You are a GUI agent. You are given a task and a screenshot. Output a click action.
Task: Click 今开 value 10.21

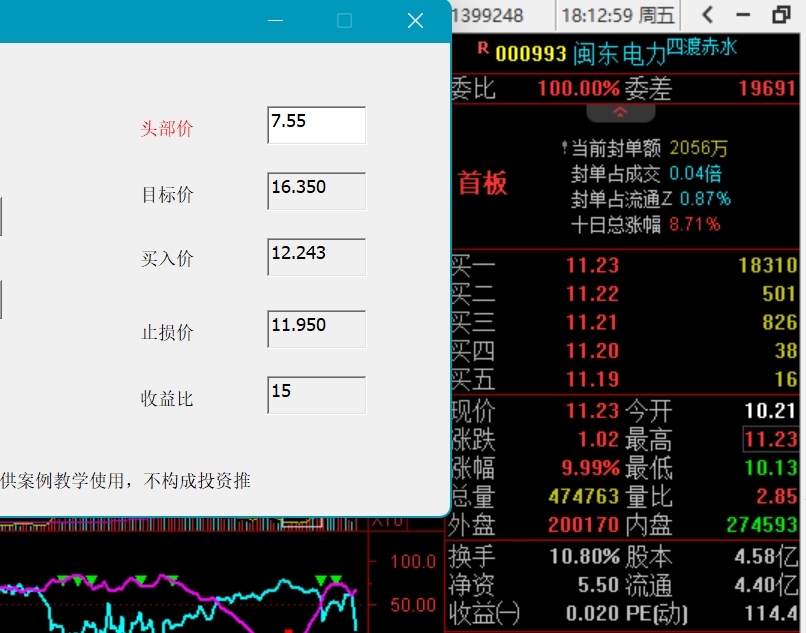click(x=770, y=411)
